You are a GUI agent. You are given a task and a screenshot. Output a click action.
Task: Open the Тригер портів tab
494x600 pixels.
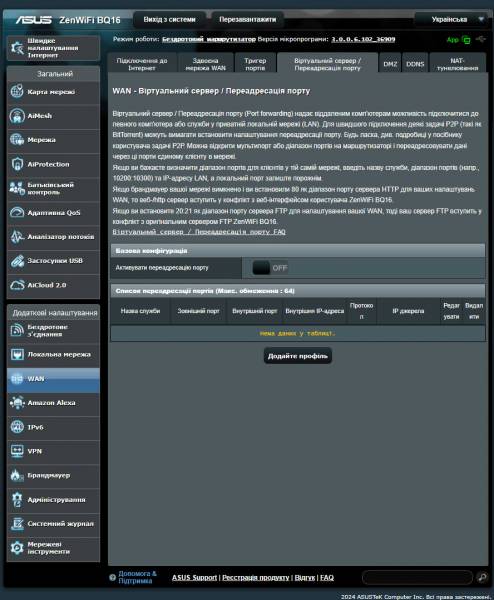(255, 64)
